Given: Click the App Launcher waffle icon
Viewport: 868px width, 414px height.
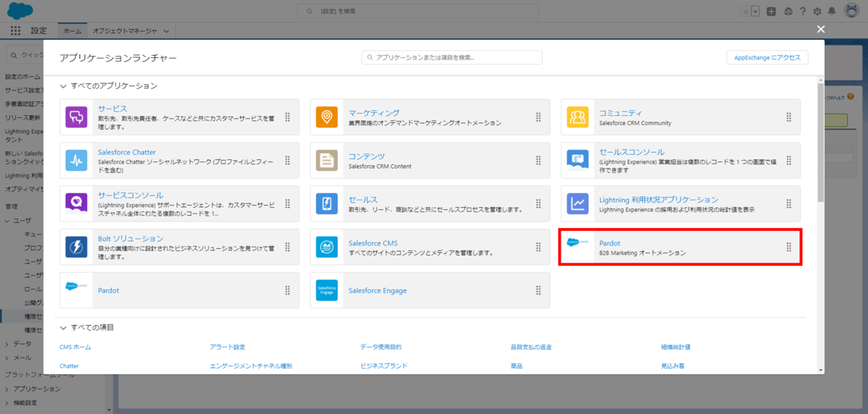Looking at the screenshot, I should 16,30.
